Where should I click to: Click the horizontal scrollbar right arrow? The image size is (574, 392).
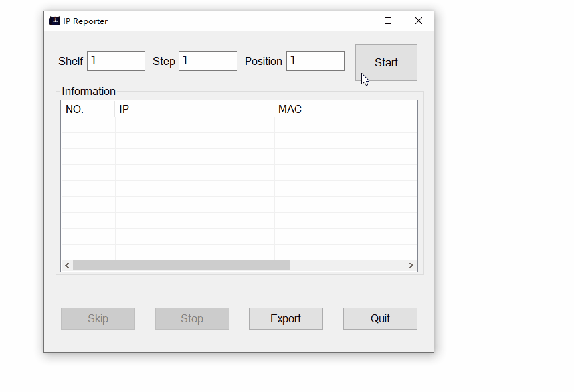411,265
